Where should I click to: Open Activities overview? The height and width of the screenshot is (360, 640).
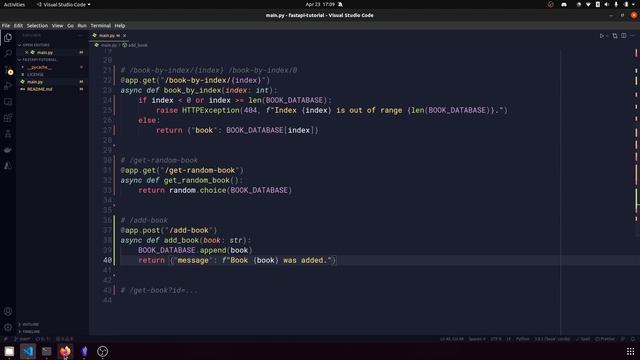(14, 4)
